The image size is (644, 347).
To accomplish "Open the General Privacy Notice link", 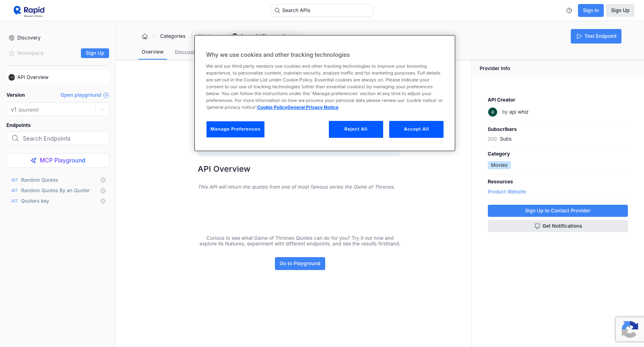I will coord(313,107).
